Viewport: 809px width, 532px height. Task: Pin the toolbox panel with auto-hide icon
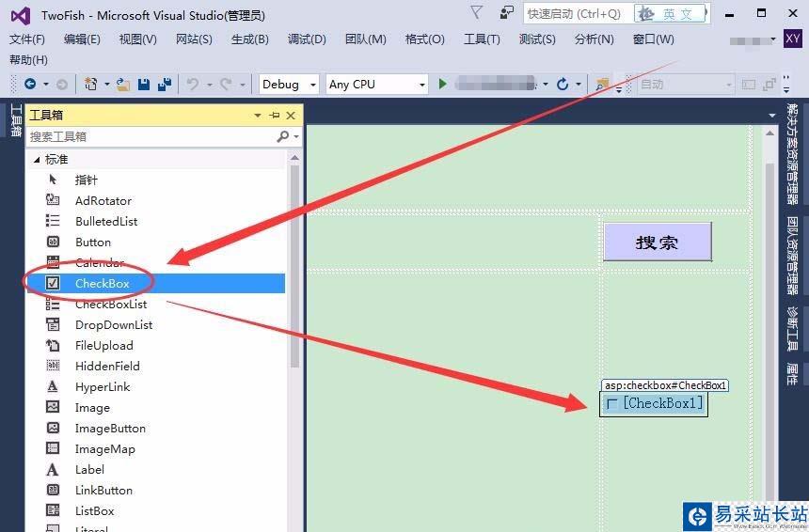[275, 115]
